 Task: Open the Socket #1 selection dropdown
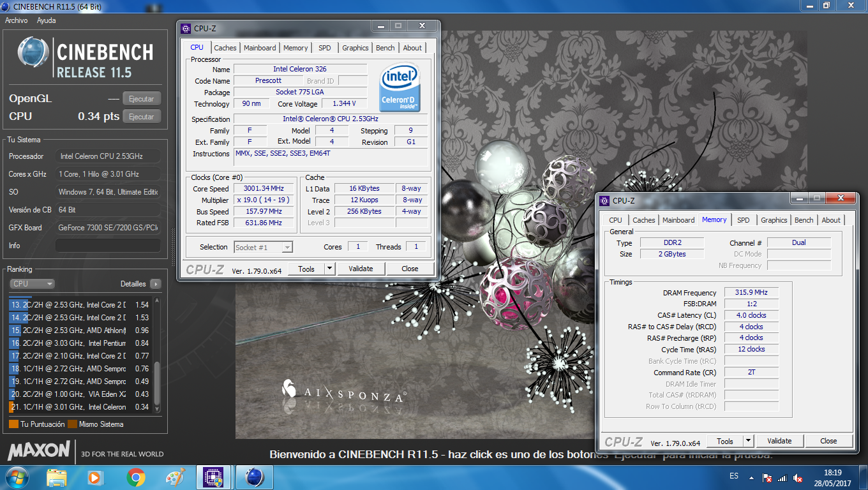pos(263,247)
